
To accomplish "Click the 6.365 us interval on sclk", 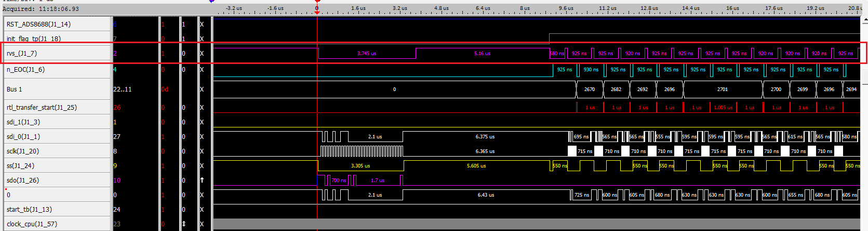I will [x=485, y=151].
